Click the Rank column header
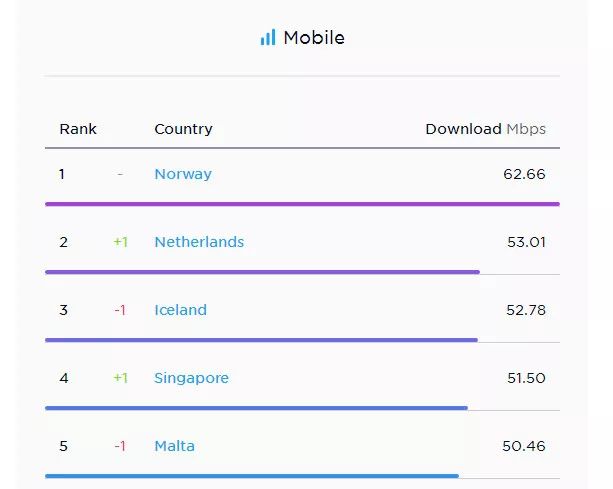Viewport: 613px width, 489px height. pyautogui.click(x=78, y=129)
